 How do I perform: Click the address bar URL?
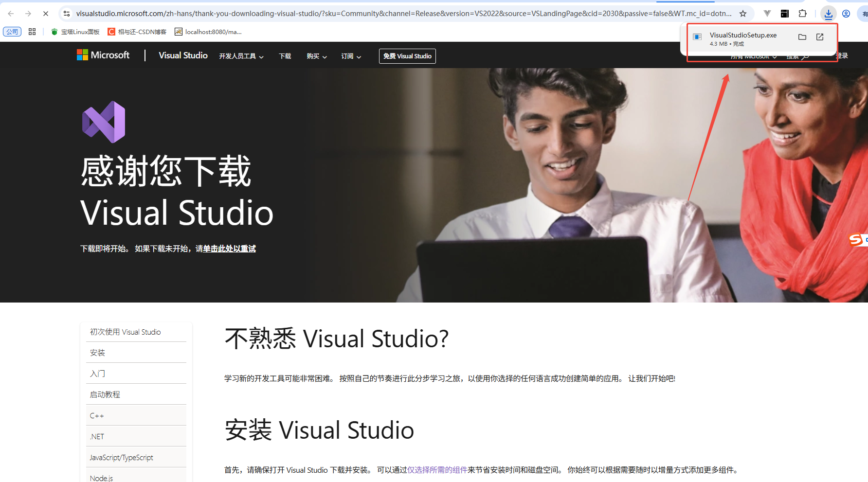(404, 14)
